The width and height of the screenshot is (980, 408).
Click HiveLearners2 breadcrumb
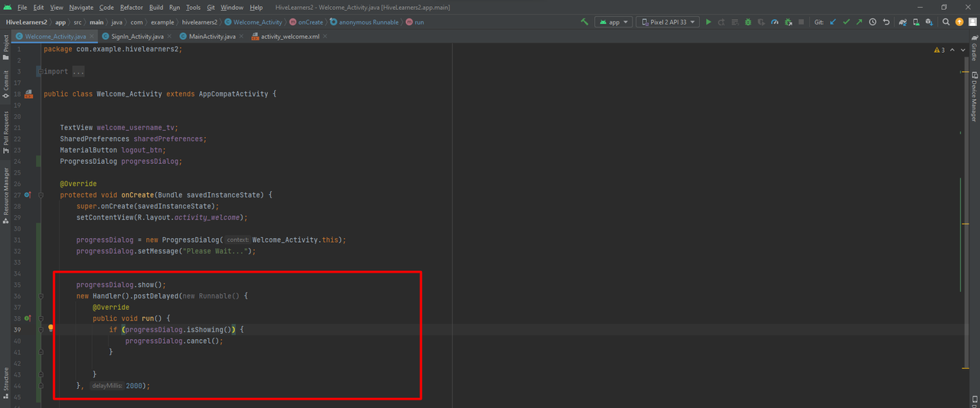coord(26,22)
